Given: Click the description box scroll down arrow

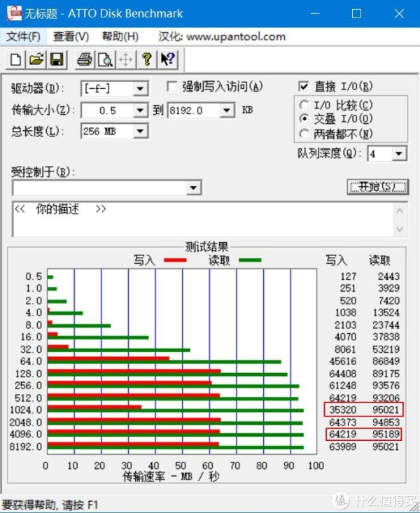Looking at the screenshot, I should pyautogui.click(x=400, y=229).
